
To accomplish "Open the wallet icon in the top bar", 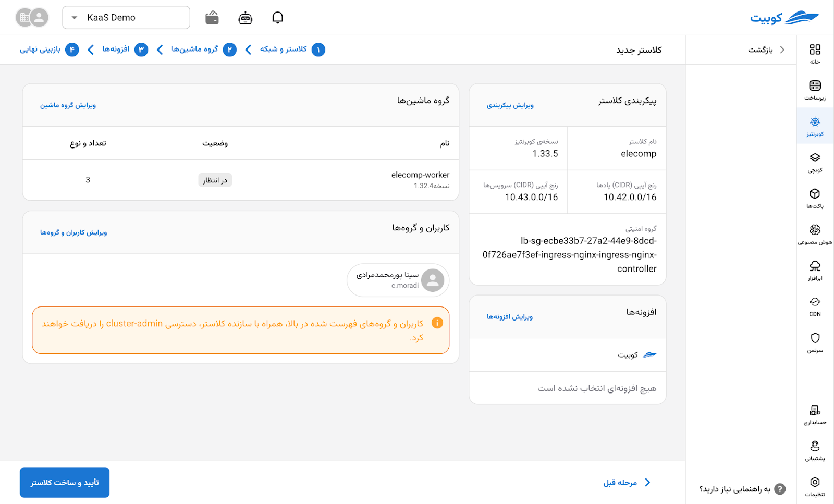I will coord(212,18).
